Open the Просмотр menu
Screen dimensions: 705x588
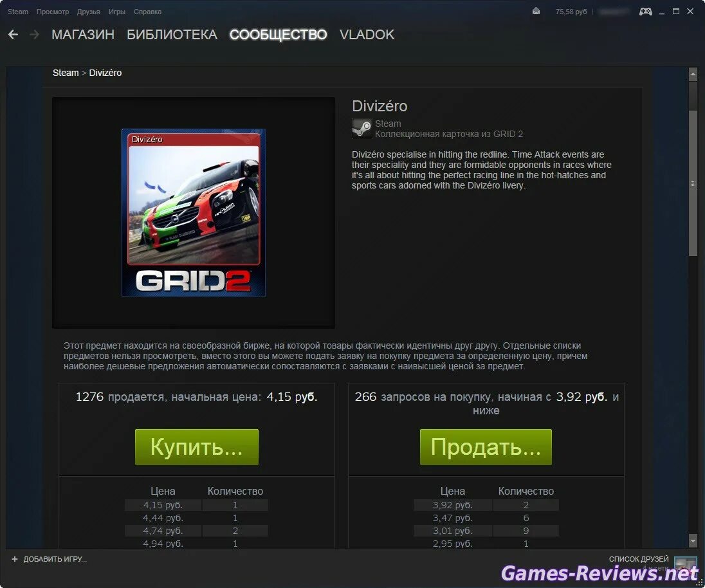click(53, 12)
